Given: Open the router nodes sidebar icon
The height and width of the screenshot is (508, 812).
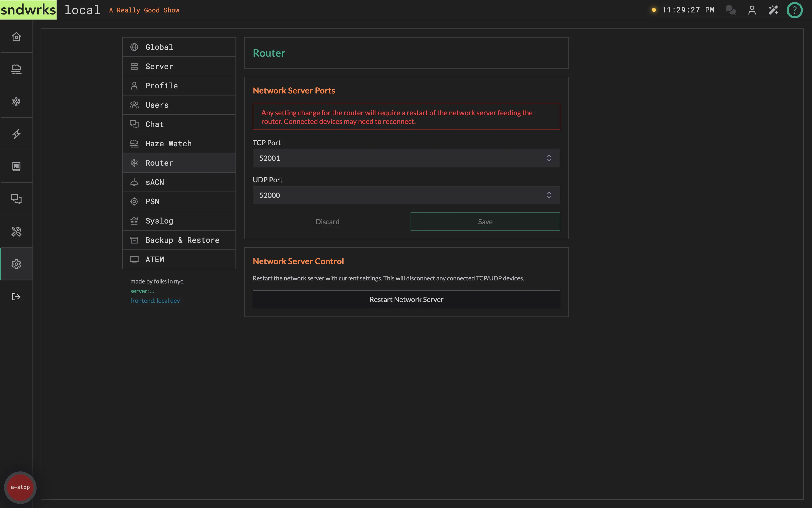Looking at the screenshot, I should [x=16, y=101].
